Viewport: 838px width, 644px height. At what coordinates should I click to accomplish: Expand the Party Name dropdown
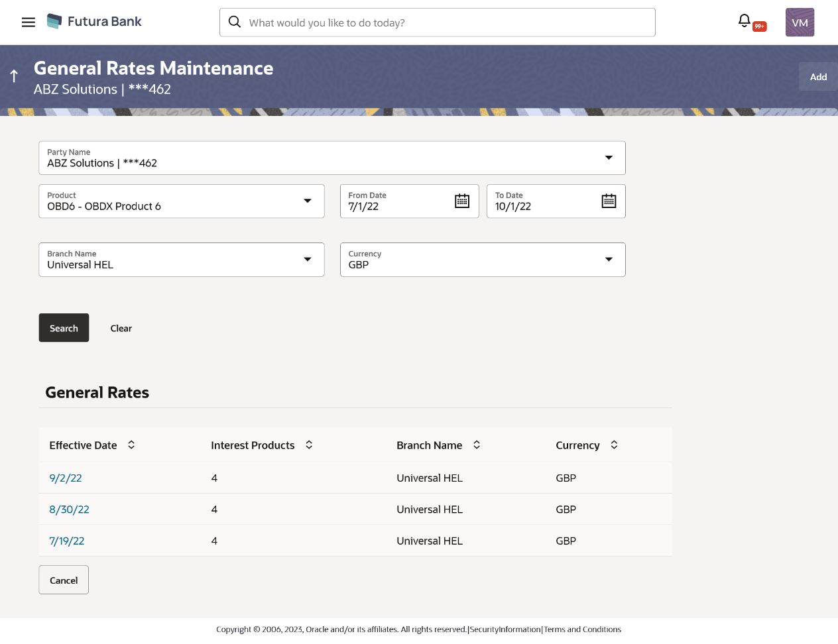[609, 158]
